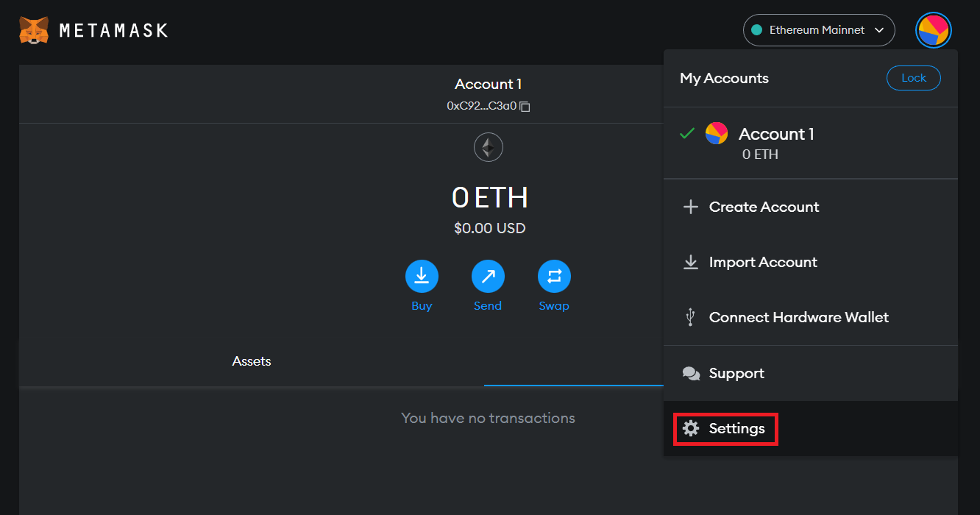Click Account 1's colorful avatar in list

pyautogui.click(x=717, y=133)
